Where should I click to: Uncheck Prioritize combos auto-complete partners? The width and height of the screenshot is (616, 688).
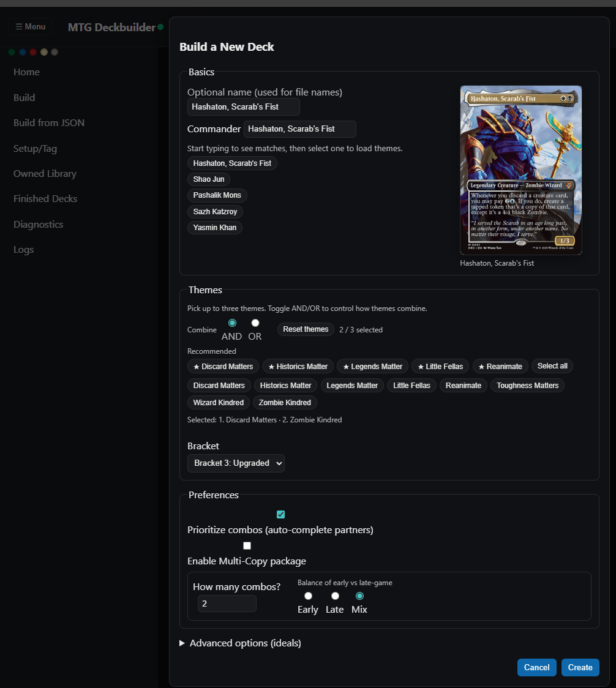coord(280,514)
